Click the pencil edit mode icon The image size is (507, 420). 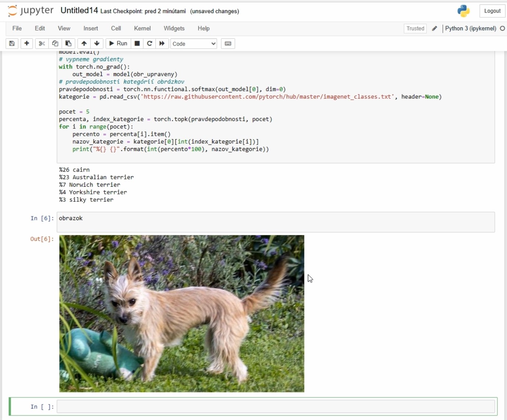coord(434,28)
